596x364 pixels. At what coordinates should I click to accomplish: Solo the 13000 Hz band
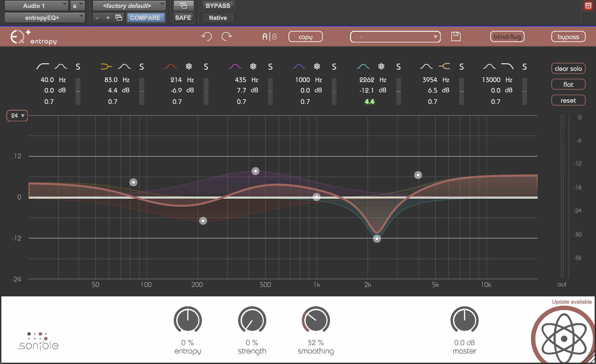(x=525, y=67)
